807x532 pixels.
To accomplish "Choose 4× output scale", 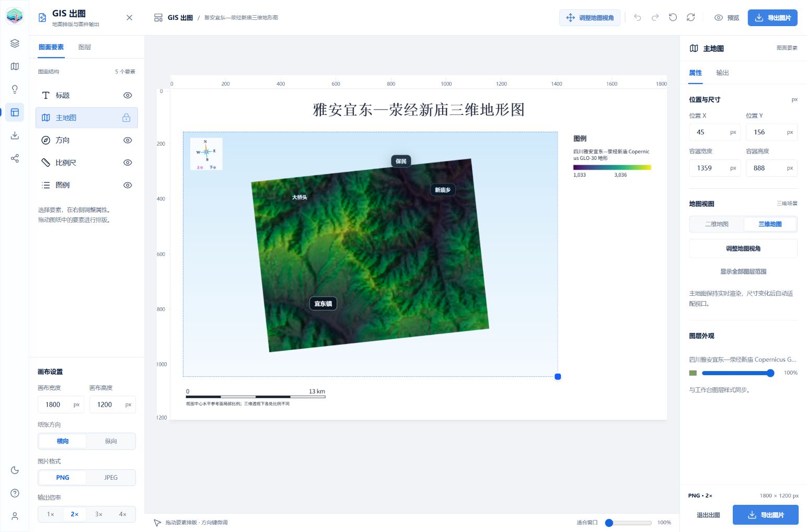I will (x=123, y=514).
